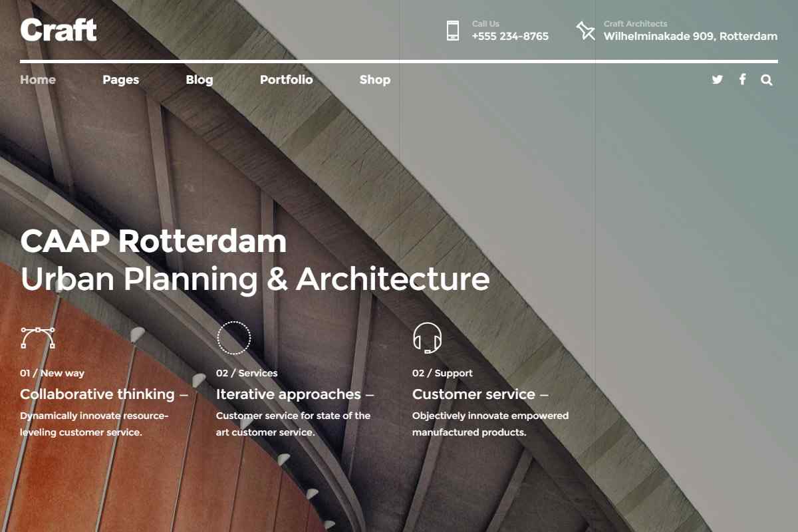Click the headset icon above Support

coord(427,338)
